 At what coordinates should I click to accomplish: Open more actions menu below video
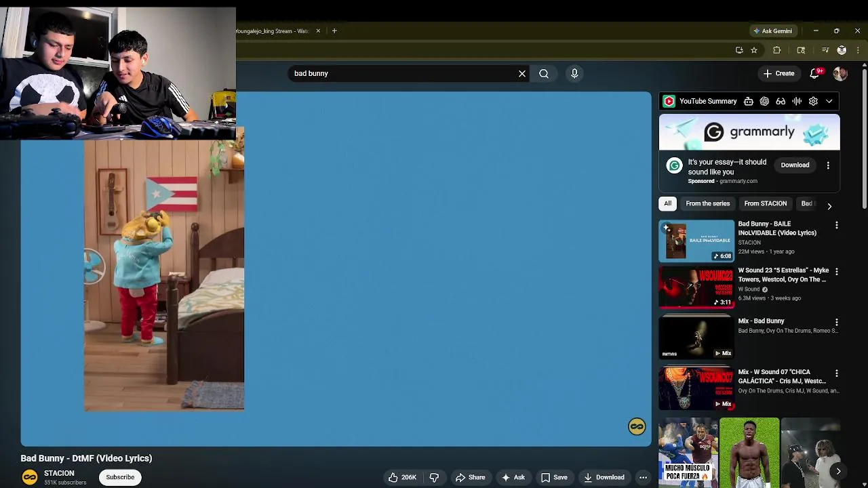(x=643, y=477)
